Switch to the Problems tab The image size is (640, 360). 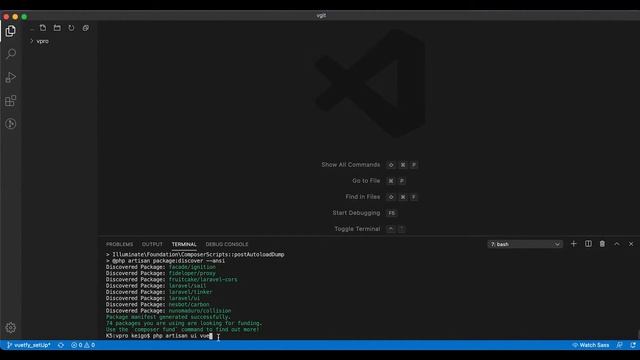coord(120,244)
